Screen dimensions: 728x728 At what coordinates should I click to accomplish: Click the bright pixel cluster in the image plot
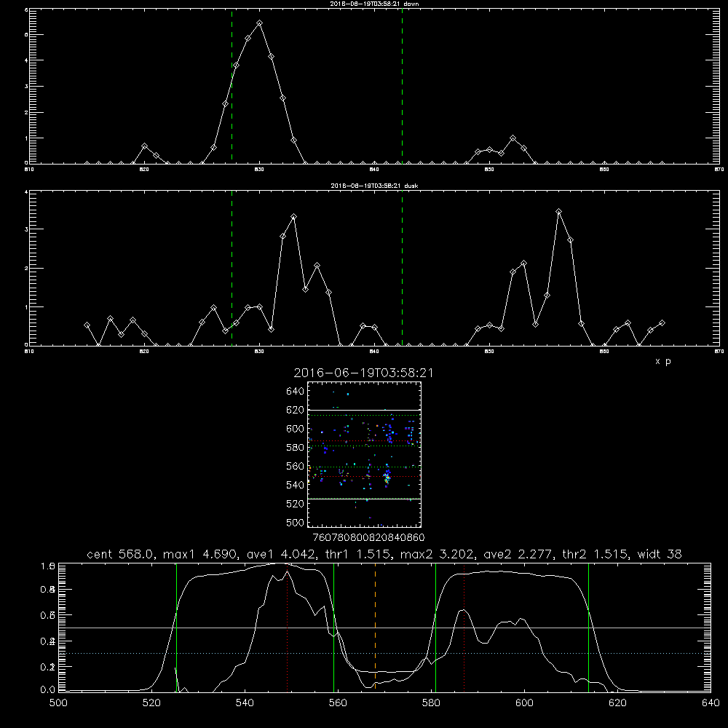coord(387,478)
